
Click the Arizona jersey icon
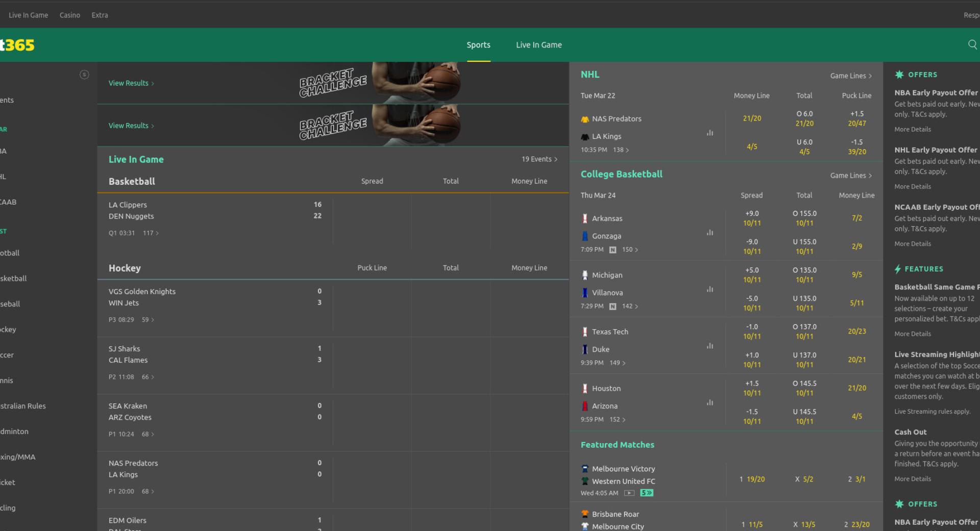tap(585, 406)
